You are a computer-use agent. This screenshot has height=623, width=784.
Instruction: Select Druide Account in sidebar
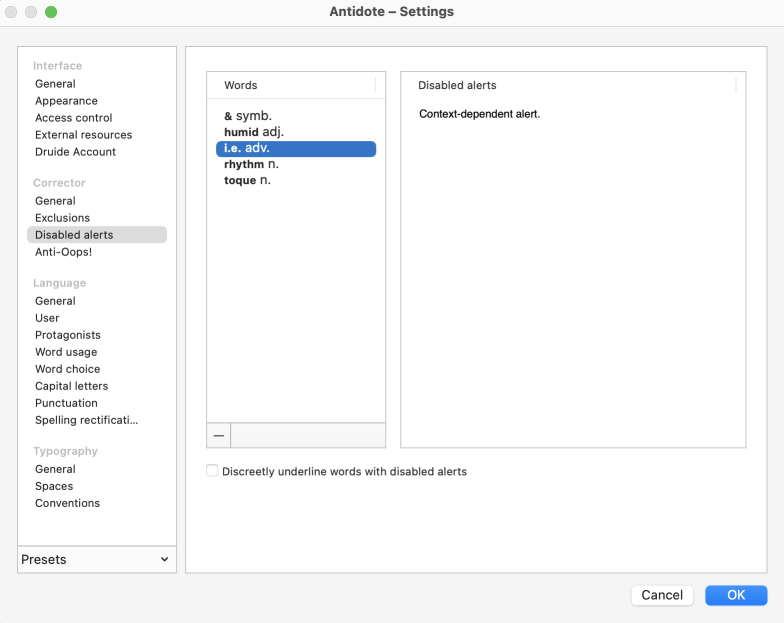click(75, 152)
